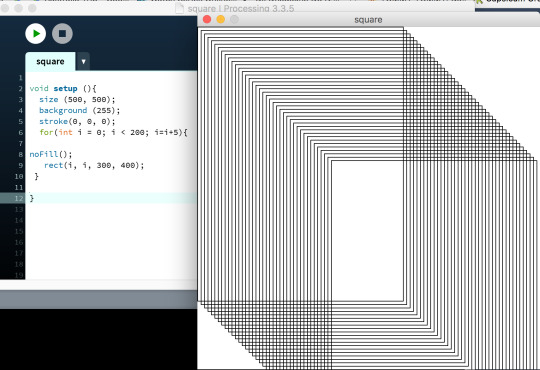
Task: Click the grayed close button of the Processing window
Action: [x=5, y=8]
